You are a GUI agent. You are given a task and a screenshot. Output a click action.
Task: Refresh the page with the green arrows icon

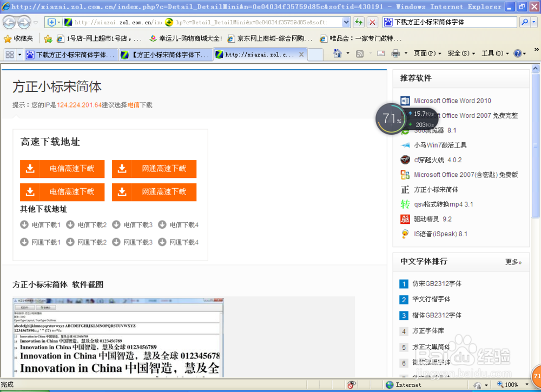[359, 22]
